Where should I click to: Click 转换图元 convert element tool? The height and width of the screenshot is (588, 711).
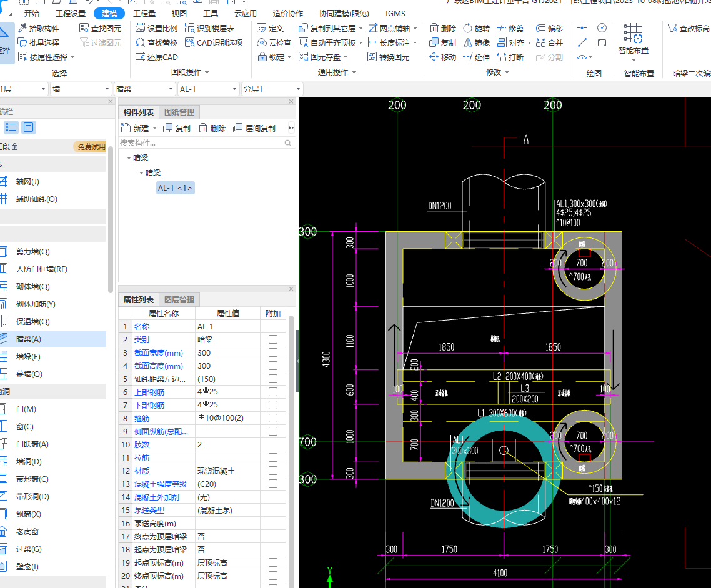point(388,57)
